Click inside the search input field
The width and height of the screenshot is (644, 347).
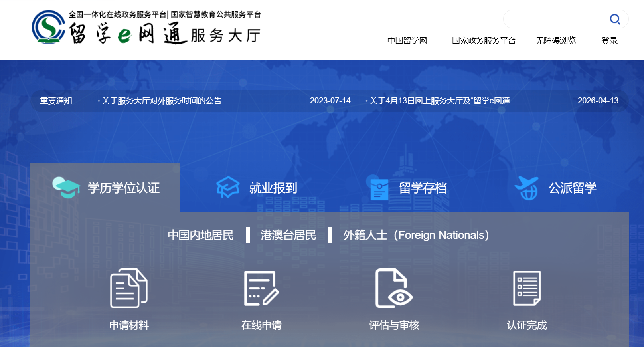(557, 19)
